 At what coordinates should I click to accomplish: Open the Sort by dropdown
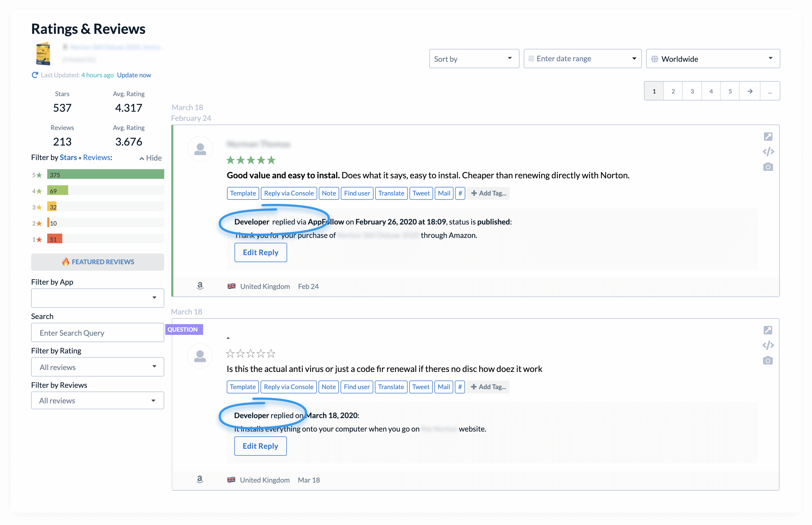pos(474,59)
